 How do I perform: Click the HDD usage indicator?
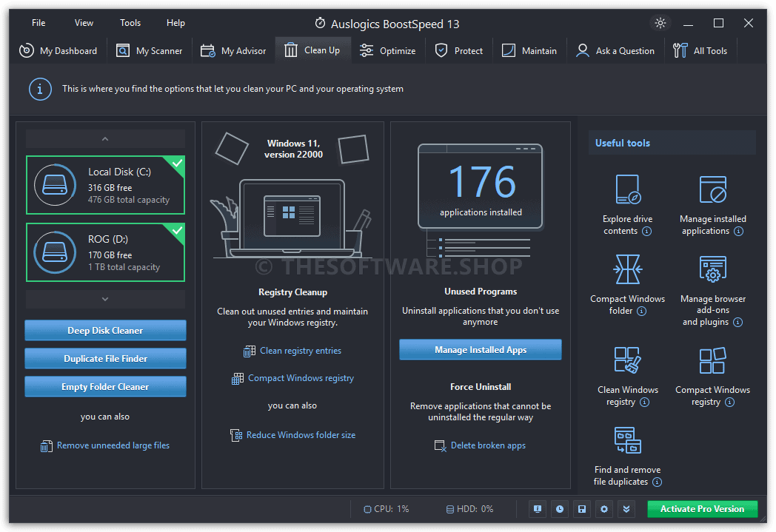(x=469, y=509)
